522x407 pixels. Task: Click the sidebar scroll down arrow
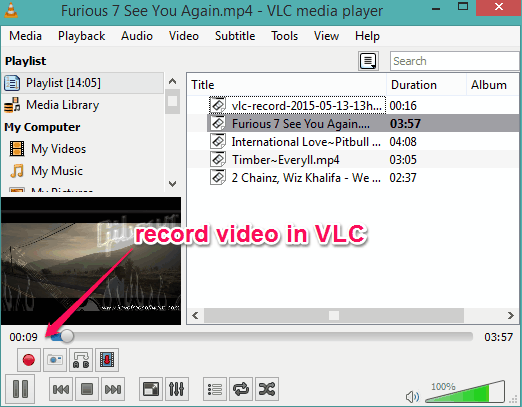click(x=172, y=184)
